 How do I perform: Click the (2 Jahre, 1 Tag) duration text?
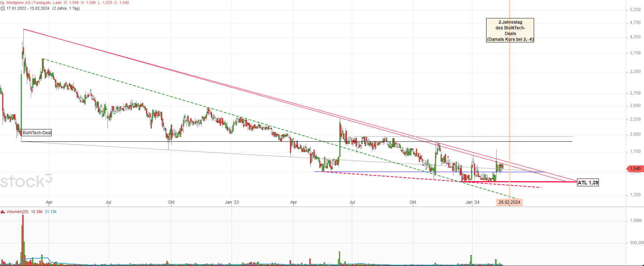pyautogui.click(x=66, y=8)
